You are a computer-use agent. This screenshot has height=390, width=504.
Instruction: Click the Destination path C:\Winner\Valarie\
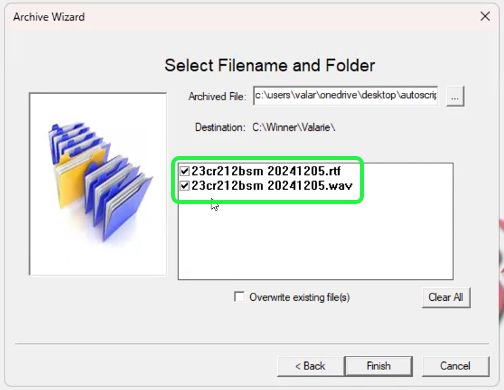pos(294,127)
